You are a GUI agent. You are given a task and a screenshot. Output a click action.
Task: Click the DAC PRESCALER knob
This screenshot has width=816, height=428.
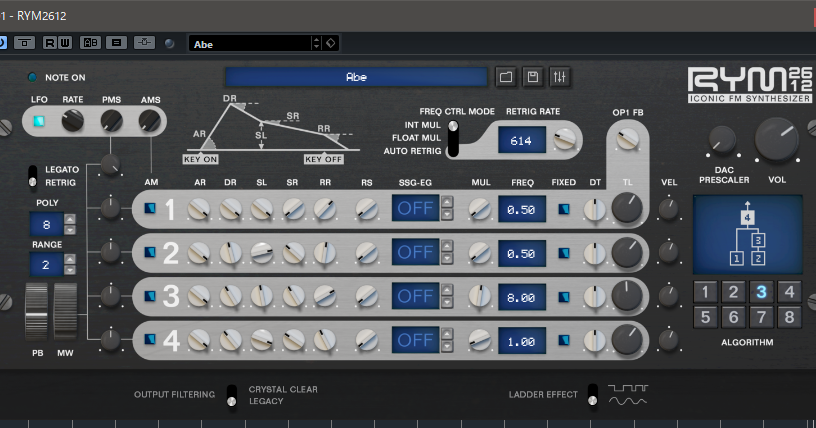[723, 140]
